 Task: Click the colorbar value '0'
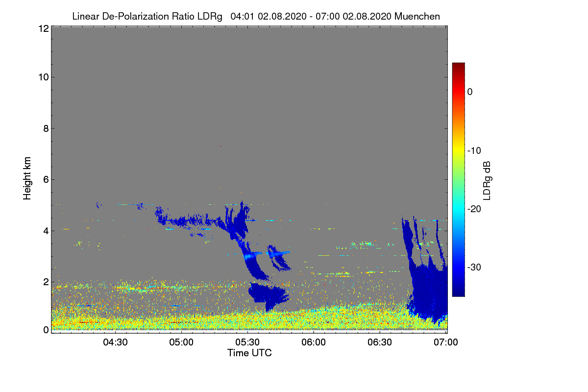(470, 92)
